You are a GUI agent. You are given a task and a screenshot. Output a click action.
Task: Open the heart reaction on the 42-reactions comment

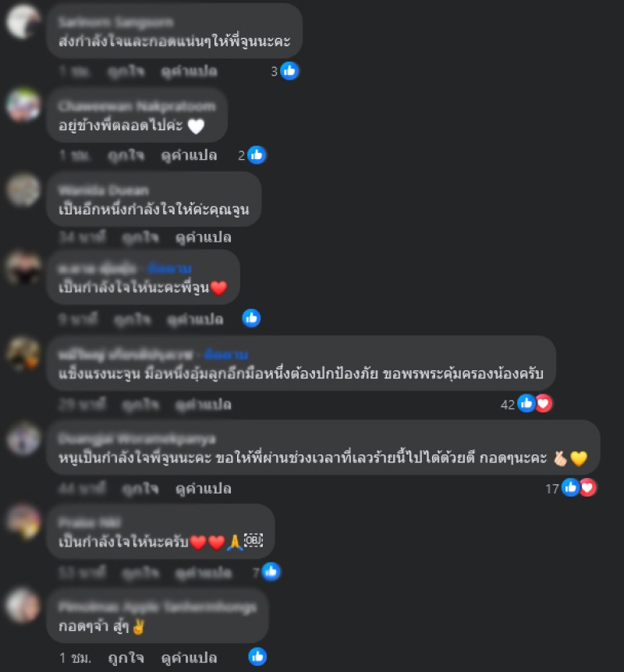(544, 403)
